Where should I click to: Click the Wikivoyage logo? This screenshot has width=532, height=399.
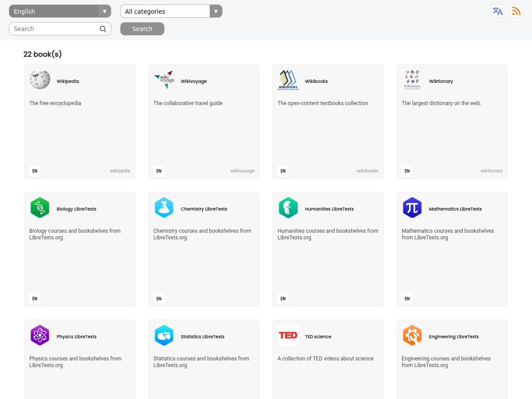(164, 80)
